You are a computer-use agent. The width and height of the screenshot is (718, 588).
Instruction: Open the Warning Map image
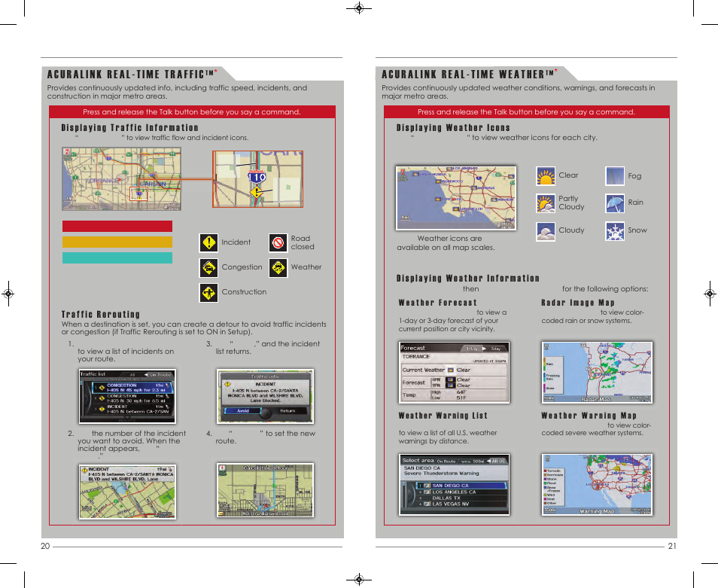tap(597, 485)
